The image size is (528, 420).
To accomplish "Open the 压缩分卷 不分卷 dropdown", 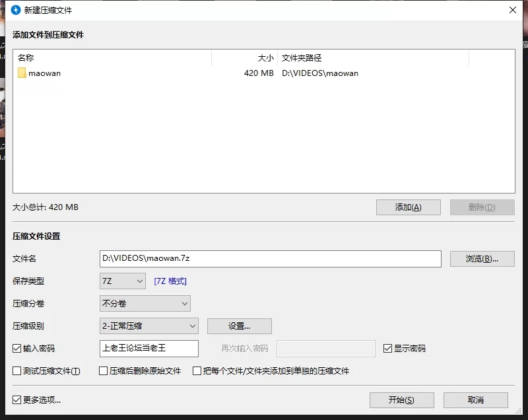I will point(145,304).
